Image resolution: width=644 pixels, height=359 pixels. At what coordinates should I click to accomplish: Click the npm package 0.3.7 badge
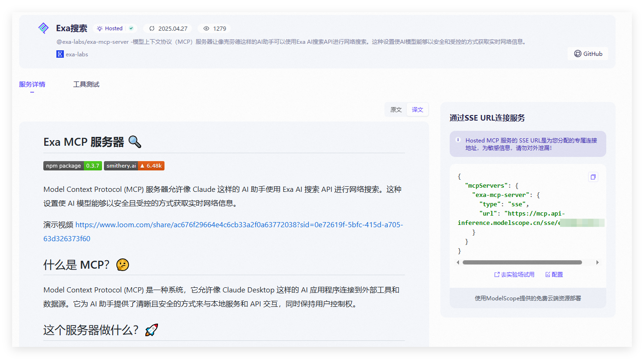73,166
